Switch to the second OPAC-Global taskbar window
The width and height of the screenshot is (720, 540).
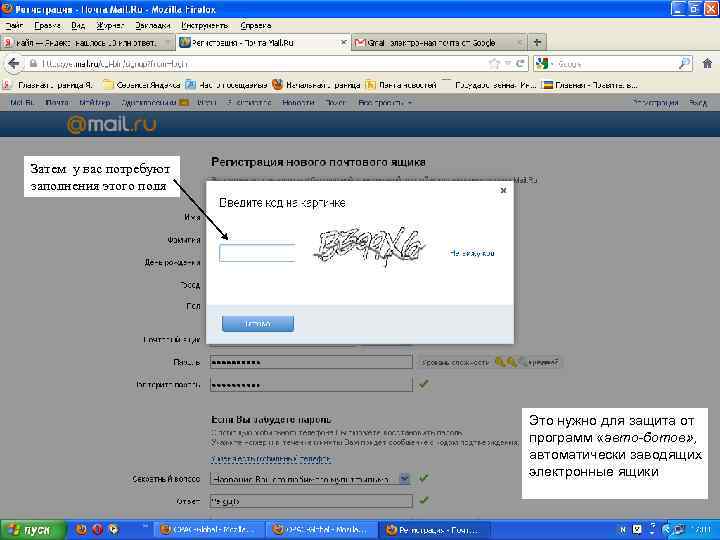322,530
